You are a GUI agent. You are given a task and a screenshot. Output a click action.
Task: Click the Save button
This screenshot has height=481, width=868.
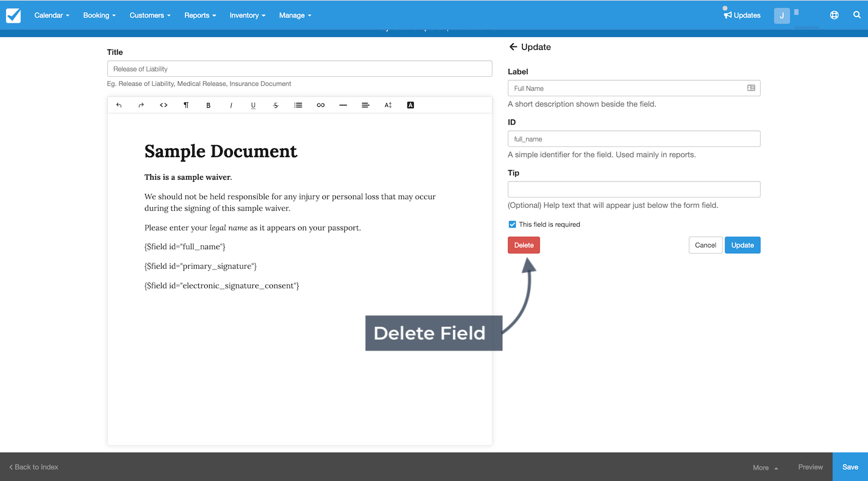click(x=850, y=467)
